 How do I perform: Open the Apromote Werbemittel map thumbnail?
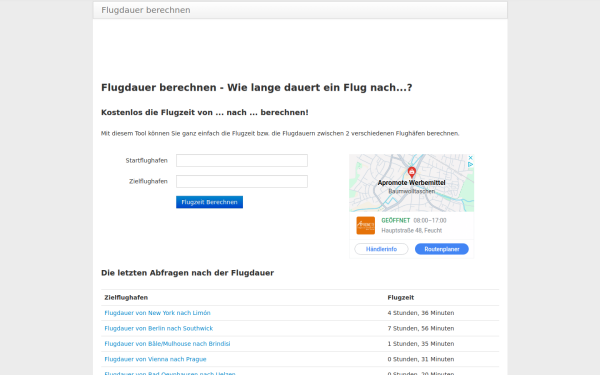point(411,183)
